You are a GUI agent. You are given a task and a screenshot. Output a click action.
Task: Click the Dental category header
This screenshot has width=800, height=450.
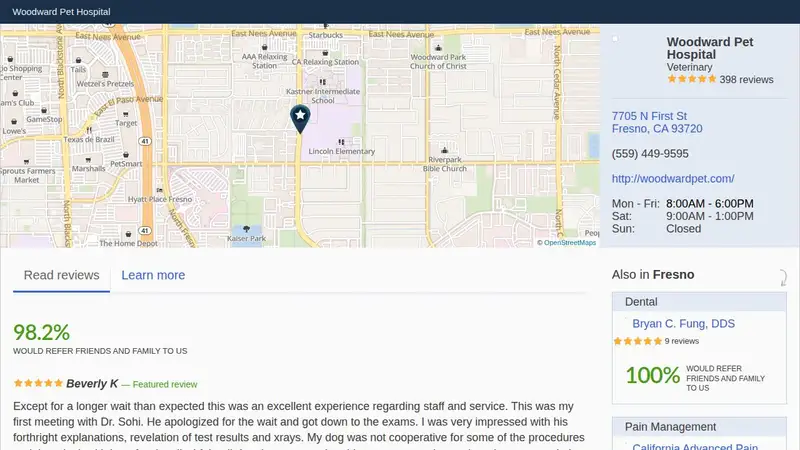[699, 302]
